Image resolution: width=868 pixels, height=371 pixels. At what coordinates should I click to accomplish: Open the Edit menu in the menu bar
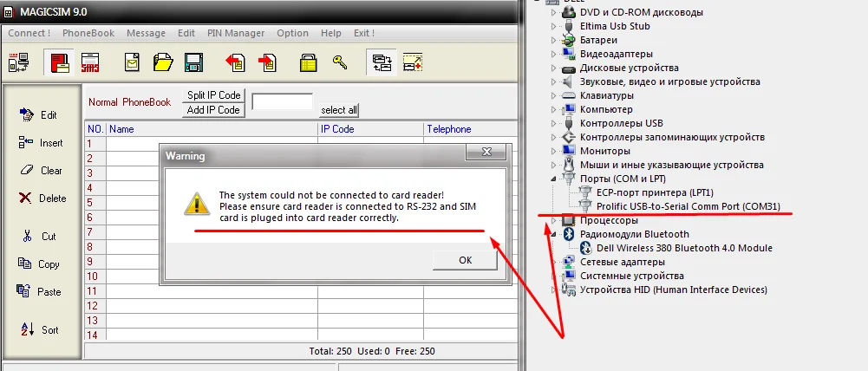[x=186, y=33]
